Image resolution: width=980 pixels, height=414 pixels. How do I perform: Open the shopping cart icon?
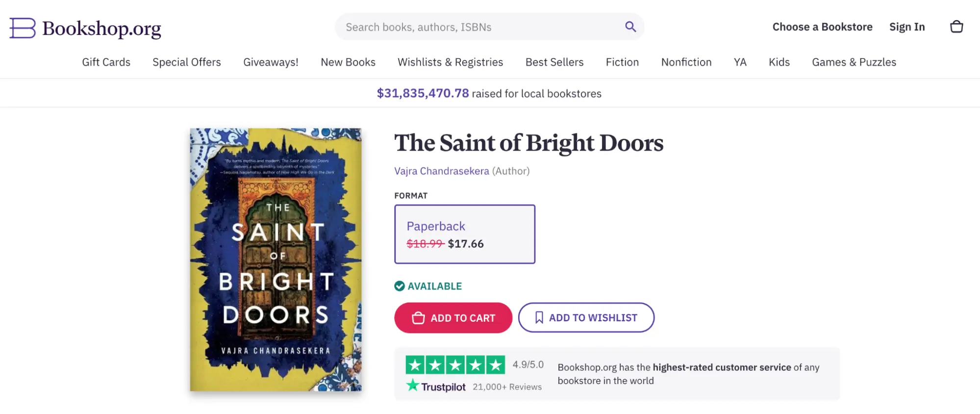coord(956,26)
